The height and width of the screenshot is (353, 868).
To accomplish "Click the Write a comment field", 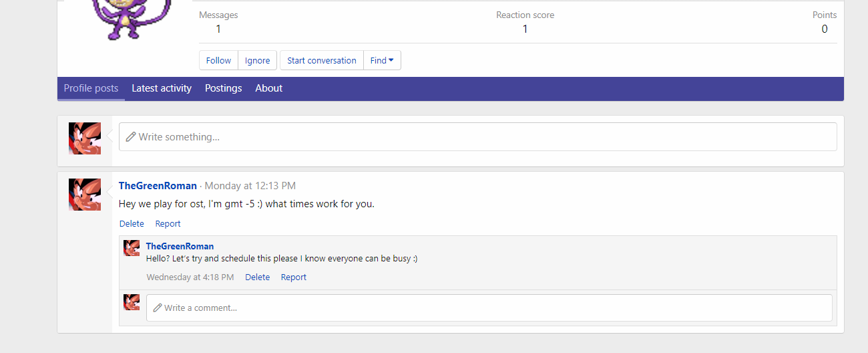I will [x=489, y=308].
